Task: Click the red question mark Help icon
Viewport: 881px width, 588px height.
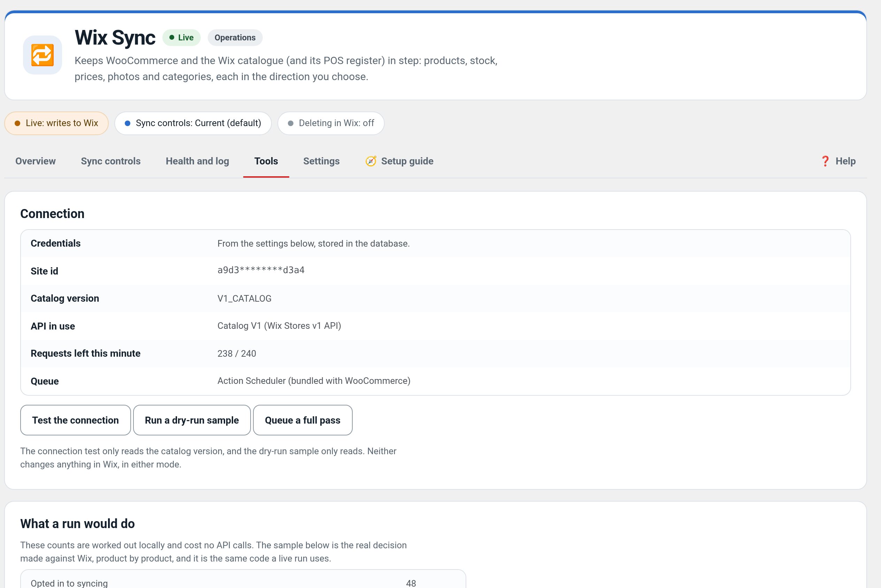Action: 825,161
